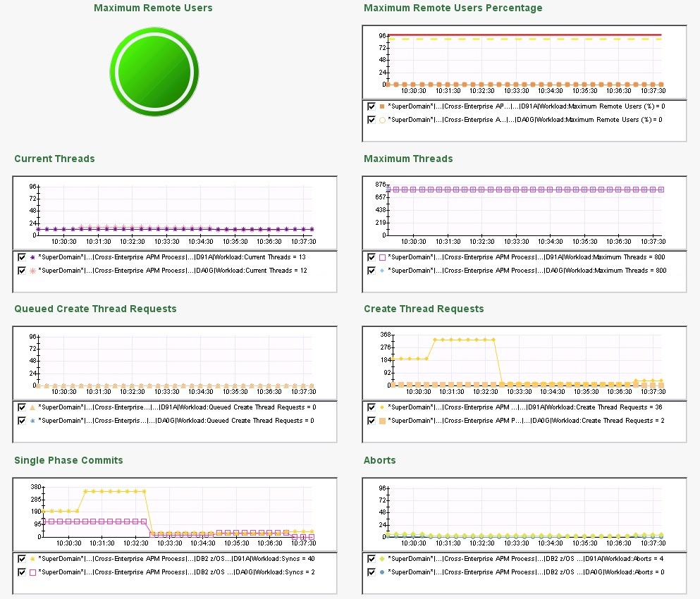This screenshot has width=700, height=599.
Task: Click the Current Threads chart purple line
Action: tap(175, 230)
